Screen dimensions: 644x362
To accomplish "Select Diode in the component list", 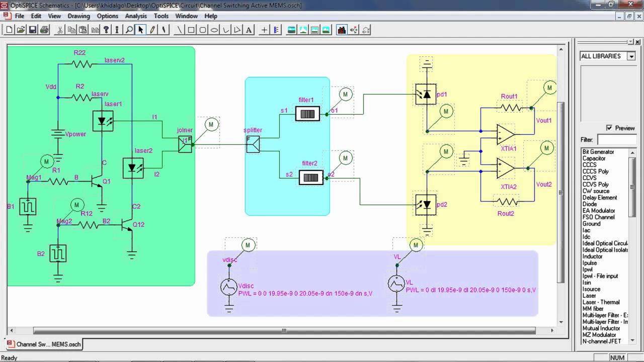I will [x=590, y=204].
